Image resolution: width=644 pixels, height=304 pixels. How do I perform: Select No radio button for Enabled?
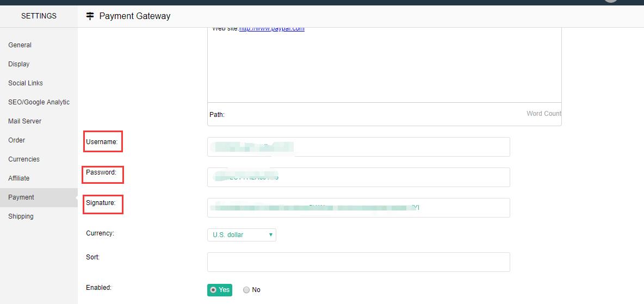pos(246,290)
